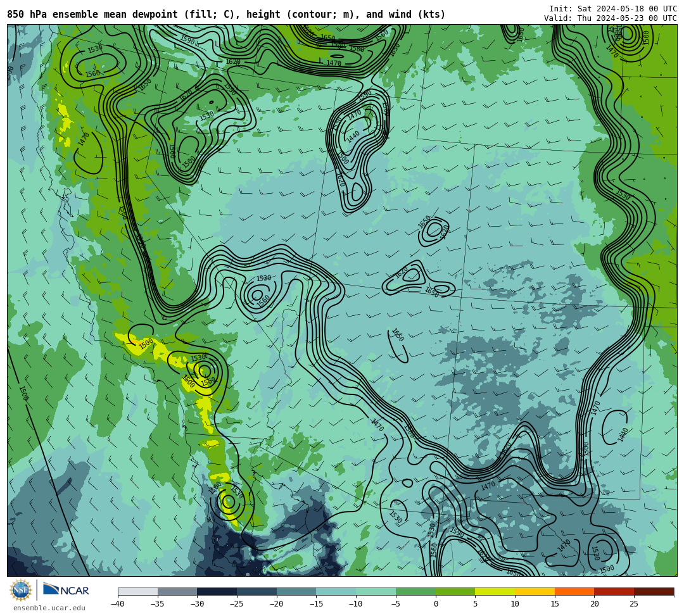Pick the light gray -40 to -35 swatch
Viewport: 684px width, 616px height.
[x=138, y=591]
